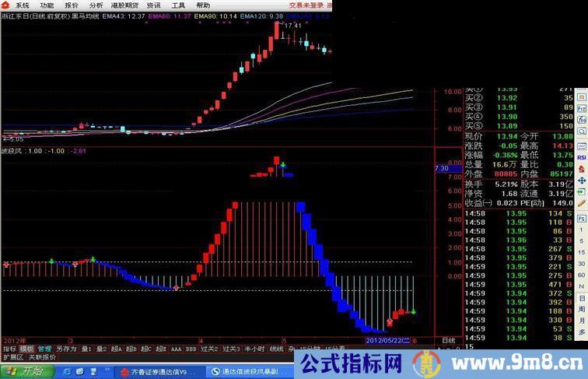Select the pencil drawing tool icon
The image size is (588, 379).
pyautogui.click(x=582, y=203)
